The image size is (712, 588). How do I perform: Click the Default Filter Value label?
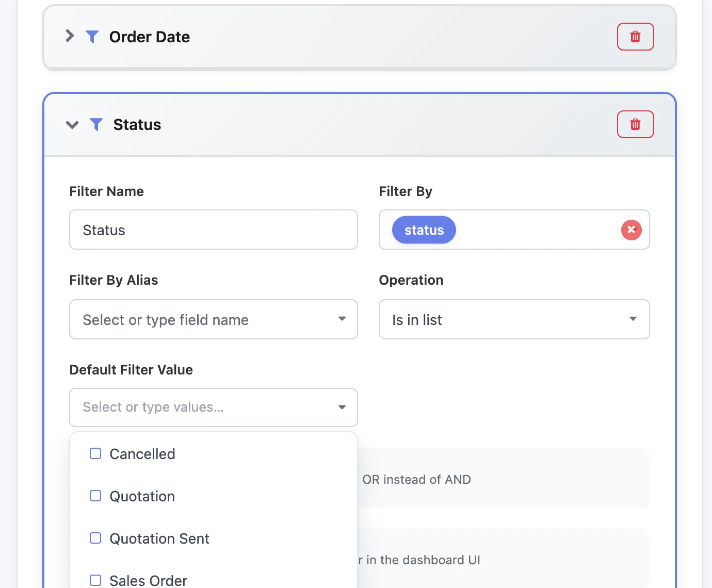pos(131,370)
